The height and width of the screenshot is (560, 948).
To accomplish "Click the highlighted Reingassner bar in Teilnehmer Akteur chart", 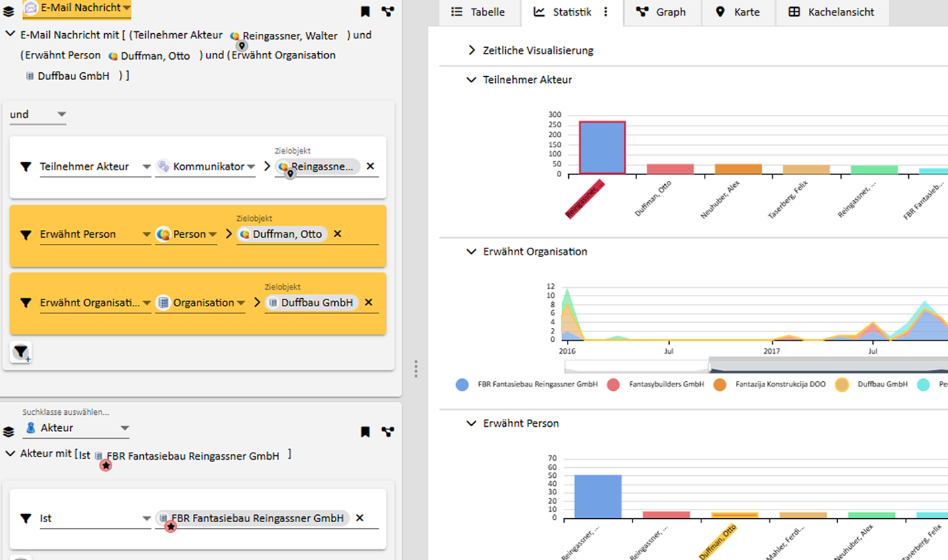I will tap(602, 148).
